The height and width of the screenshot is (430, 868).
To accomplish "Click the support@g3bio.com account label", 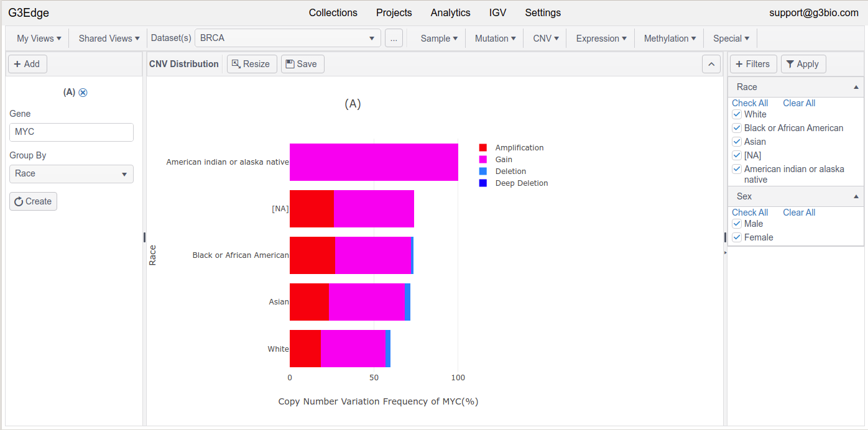I will pos(814,13).
